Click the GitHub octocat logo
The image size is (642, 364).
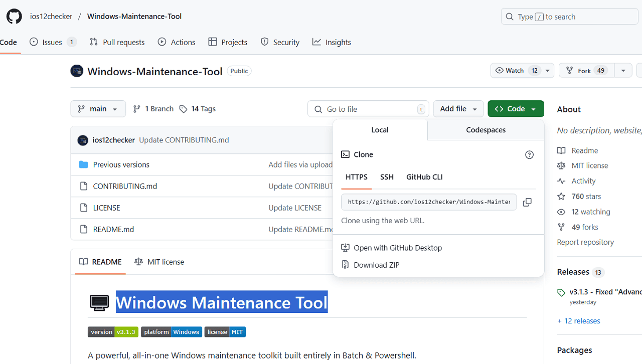(14, 17)
